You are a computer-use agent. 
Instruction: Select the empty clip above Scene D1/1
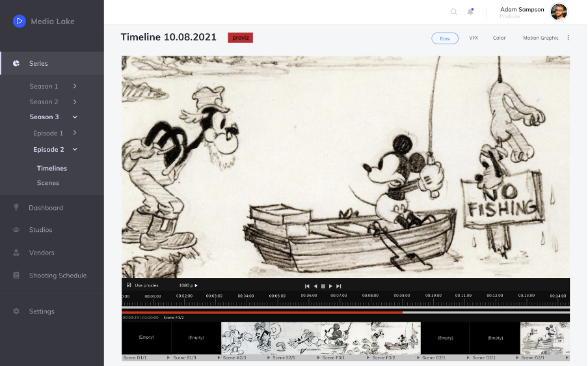click(146, 338)
